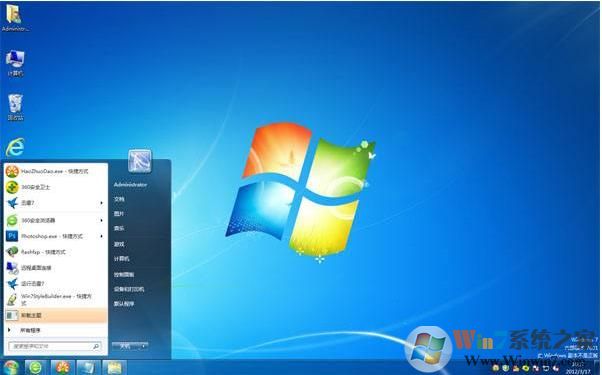Viewport: 602px width, 375px height.
Task: Open 控制面板 (Control Panel)
Action: [x=124, y=274]
